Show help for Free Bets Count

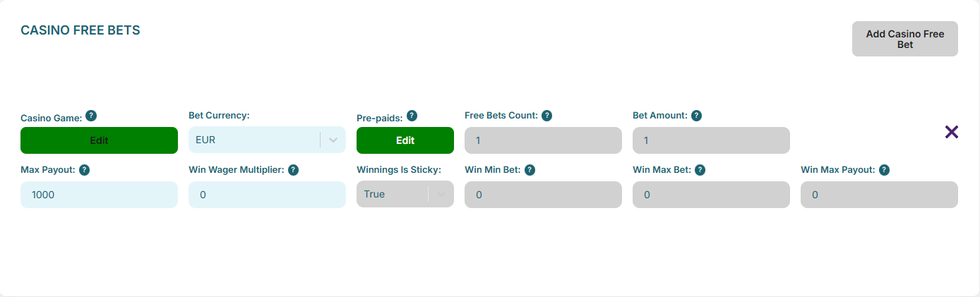pyautogui.click(x=546, y=116)
